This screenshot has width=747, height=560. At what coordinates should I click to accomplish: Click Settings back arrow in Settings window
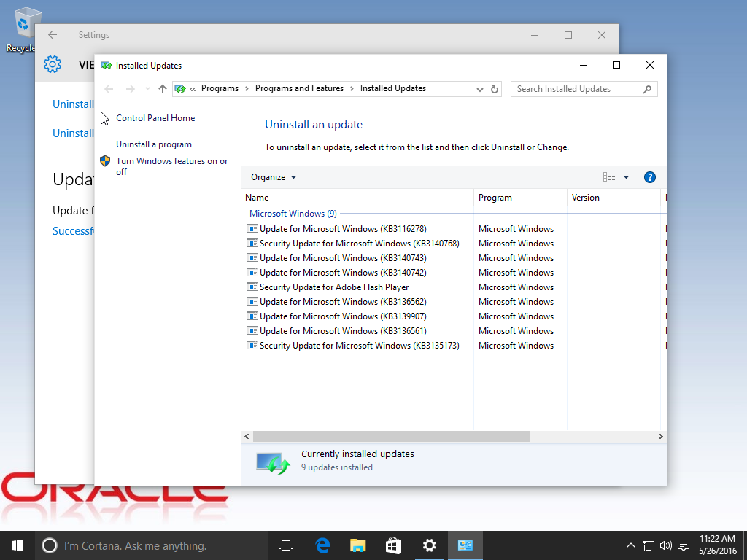pos(53,35)
